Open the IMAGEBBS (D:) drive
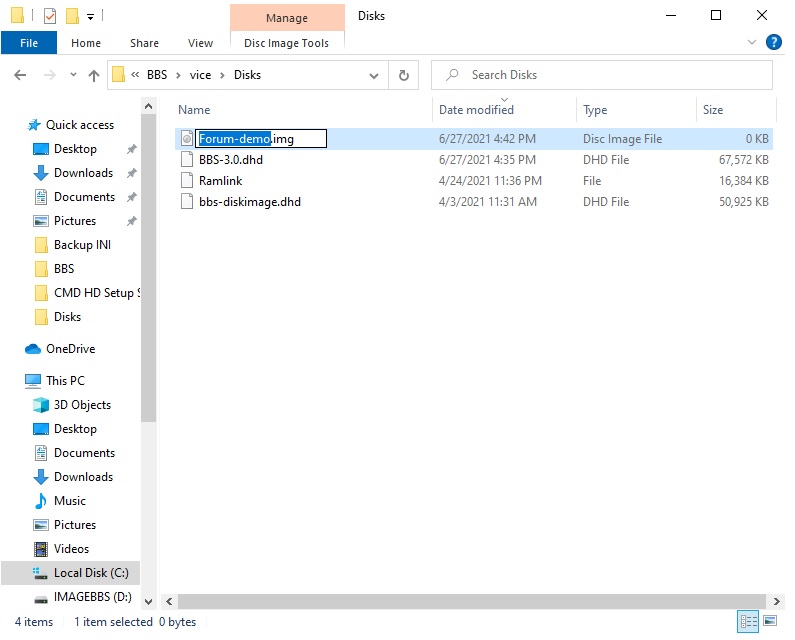Screen dimensions: 795x640 point(92,597)
